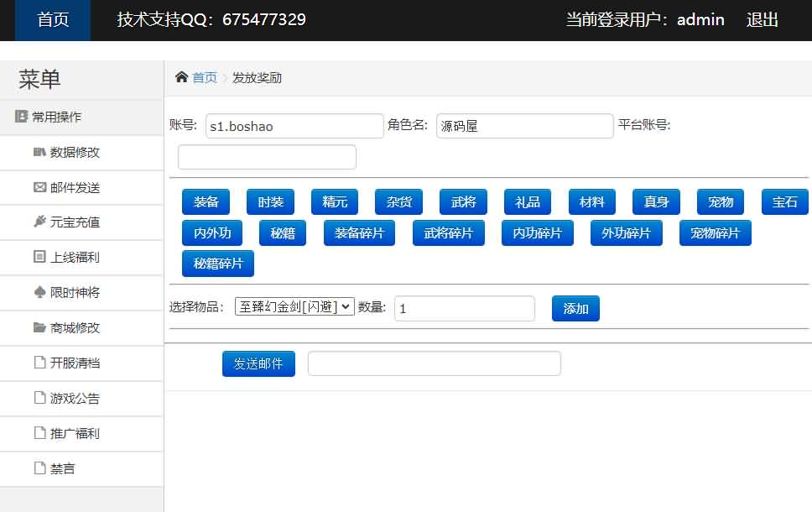Image resolution: width=812 pixels, height=512 pixels.
Task: Select 首页 in the top navigation
Action: click(52, 20)
